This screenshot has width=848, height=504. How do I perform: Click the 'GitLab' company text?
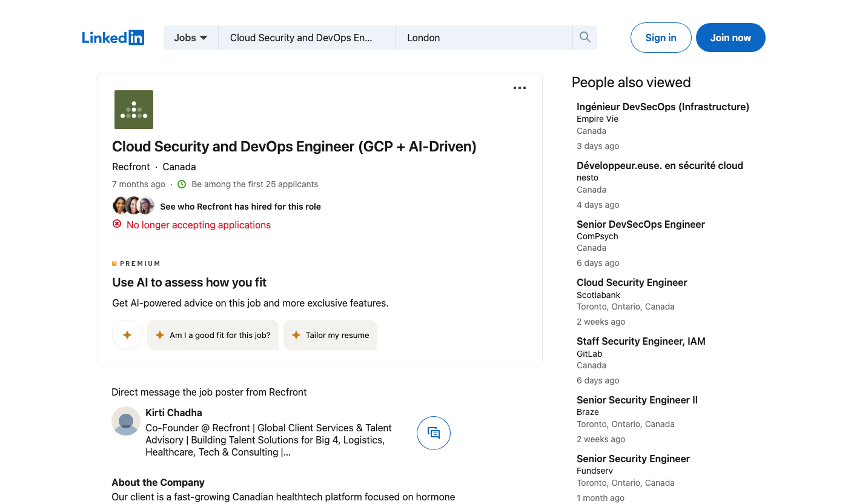coord(589,354)
